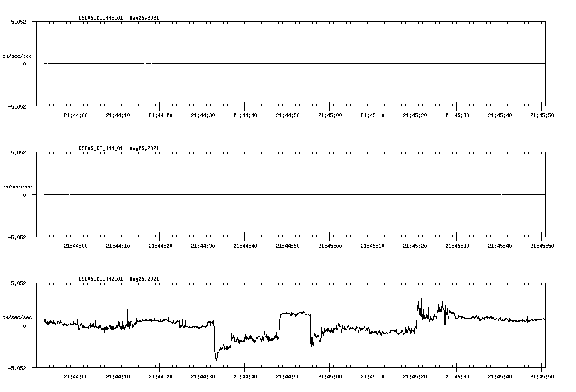Click the -5.052 lower amplitude label on the HNZ plot
The image size is (576, 392).
pos(17,367)
